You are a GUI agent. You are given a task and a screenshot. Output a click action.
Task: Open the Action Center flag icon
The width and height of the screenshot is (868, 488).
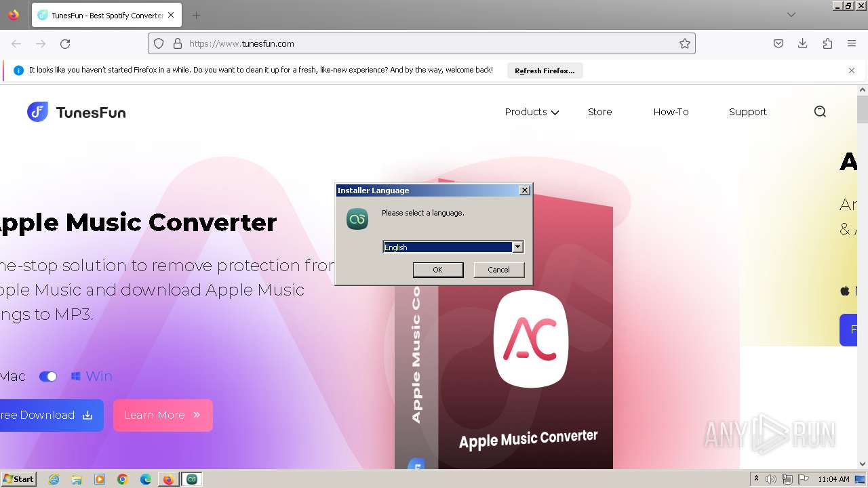[x=804, y=479]
